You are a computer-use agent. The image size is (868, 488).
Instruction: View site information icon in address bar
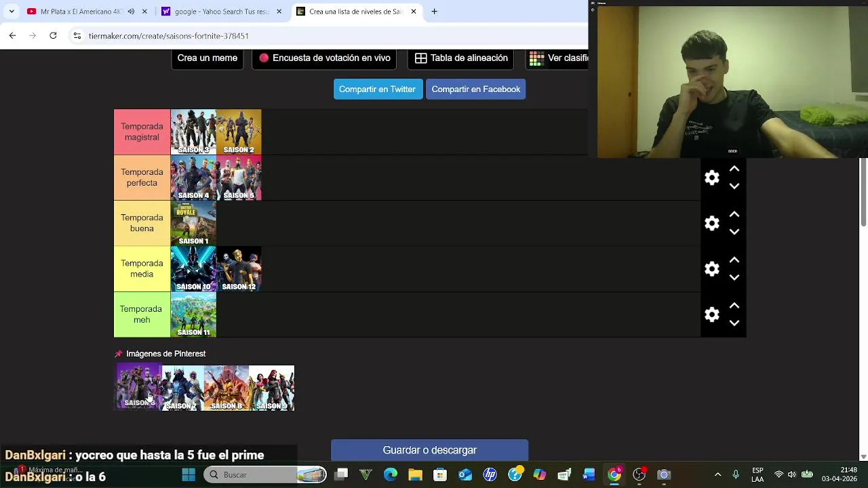77,36
